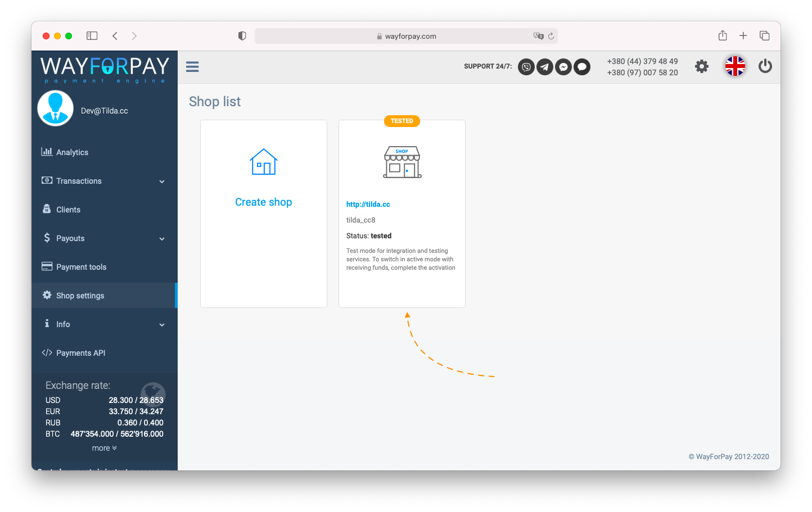Open the http://tilda.cc shop link
The width and height of the screenshot is (812, 512).
368,204
